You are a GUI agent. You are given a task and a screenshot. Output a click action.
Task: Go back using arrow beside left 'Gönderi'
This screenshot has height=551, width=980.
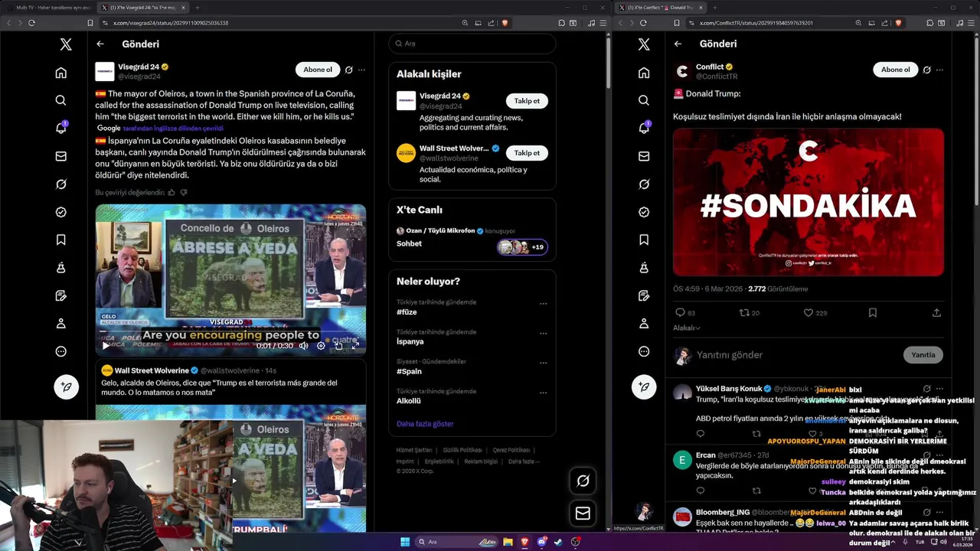click(100, 44)
